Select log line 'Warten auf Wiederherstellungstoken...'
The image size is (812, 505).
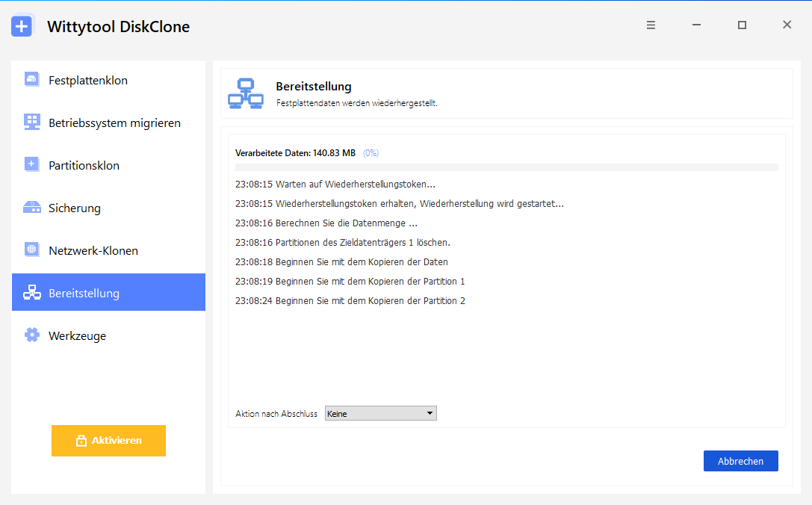point(335,185)
